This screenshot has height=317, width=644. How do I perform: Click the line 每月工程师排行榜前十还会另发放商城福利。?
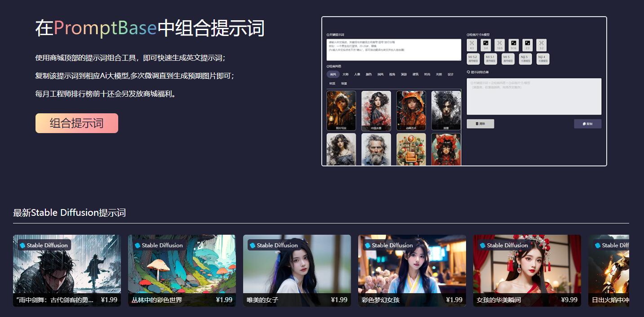[x=106, y=94]
